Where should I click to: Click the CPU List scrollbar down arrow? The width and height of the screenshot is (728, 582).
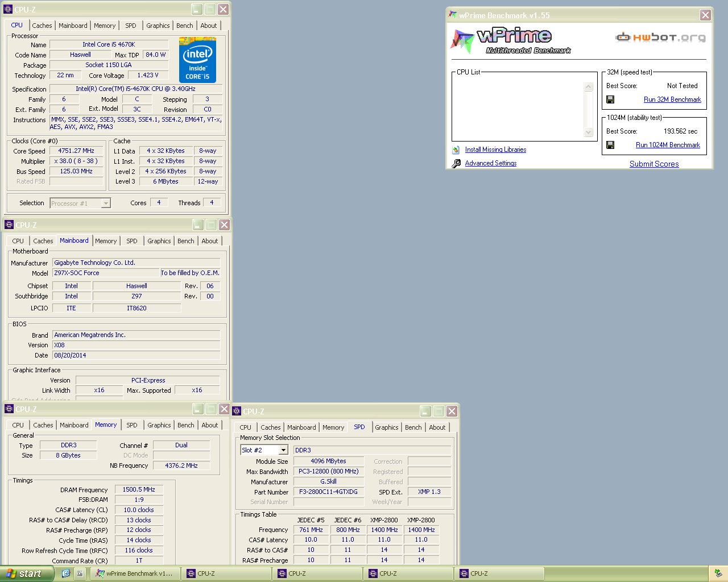click(589, 132)
